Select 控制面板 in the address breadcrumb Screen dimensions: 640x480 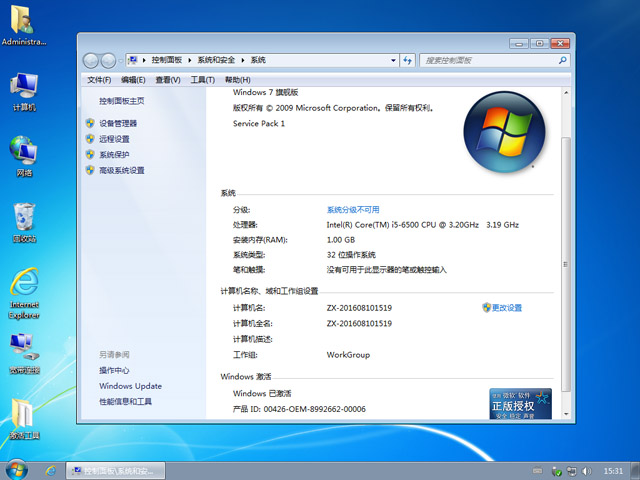pos(167,60)
